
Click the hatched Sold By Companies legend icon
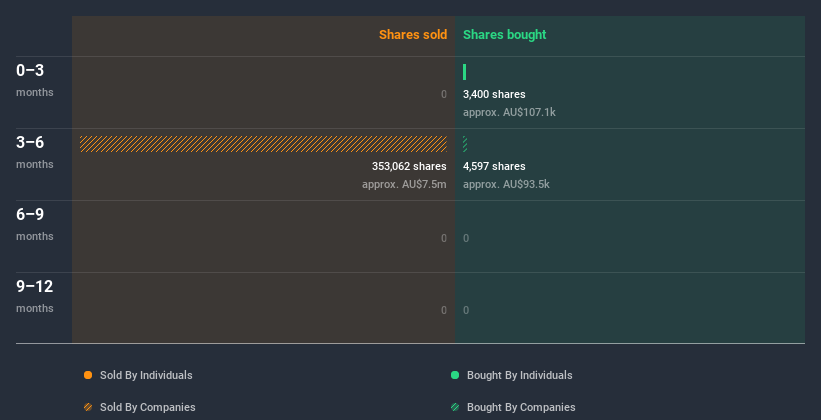point(88,407)
